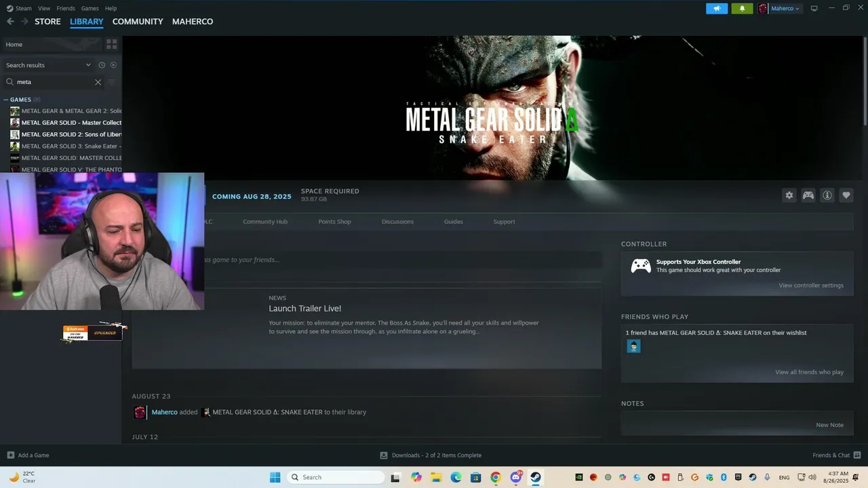Viewport: 868px width, 488px height.
Task: Click Maherco name in activity feed
Action: pos(164,412)
